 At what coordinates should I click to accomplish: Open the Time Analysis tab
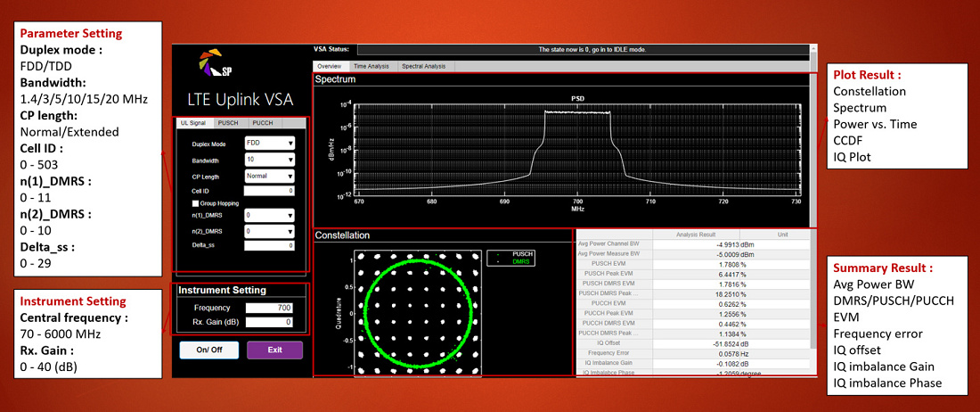coord(372,66)
